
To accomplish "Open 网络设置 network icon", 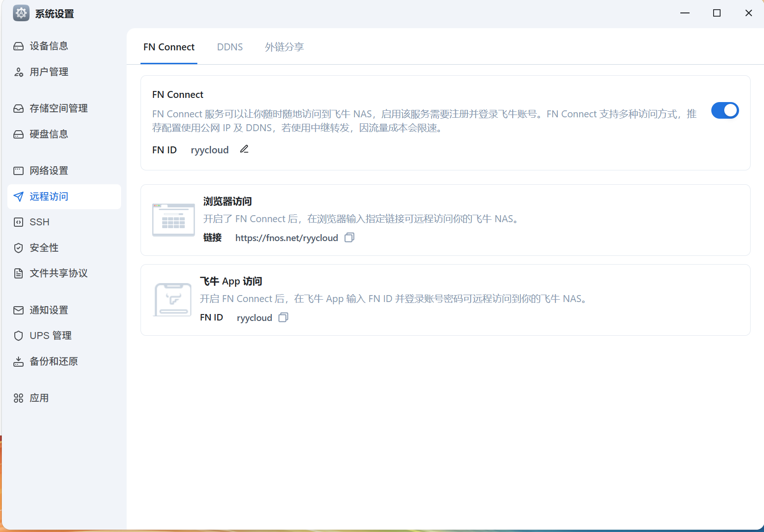I will tap(18, 171).
